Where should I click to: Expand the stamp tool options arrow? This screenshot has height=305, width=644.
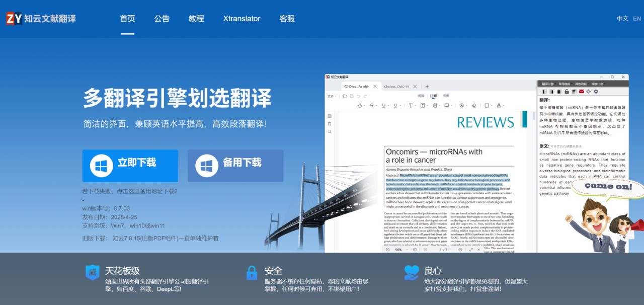click(503, 106)
